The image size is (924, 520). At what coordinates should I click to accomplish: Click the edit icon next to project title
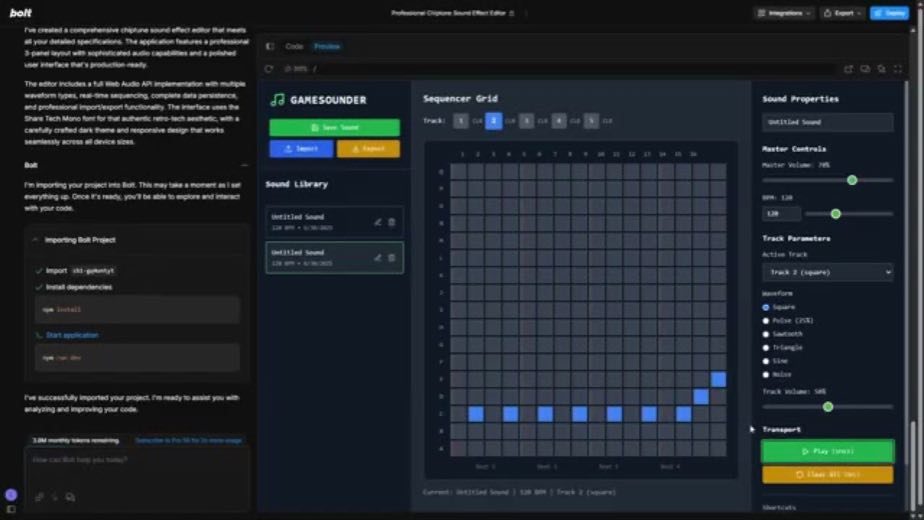(512, 13)
